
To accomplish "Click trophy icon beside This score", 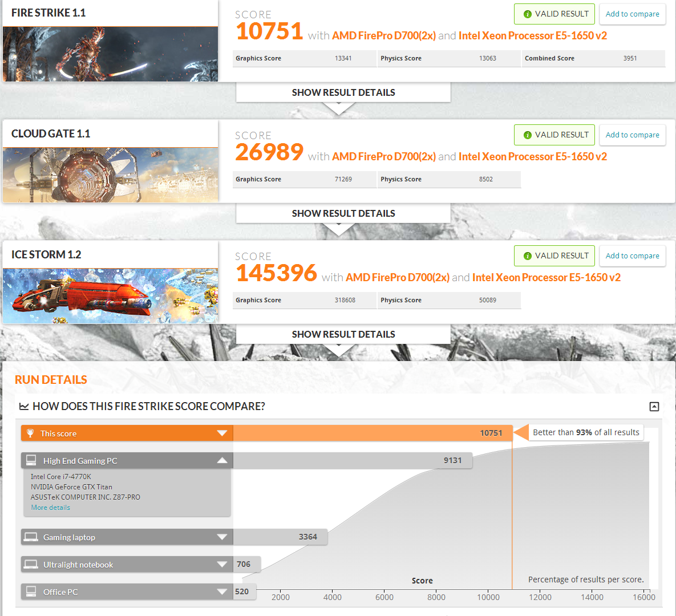I will 30,433.
